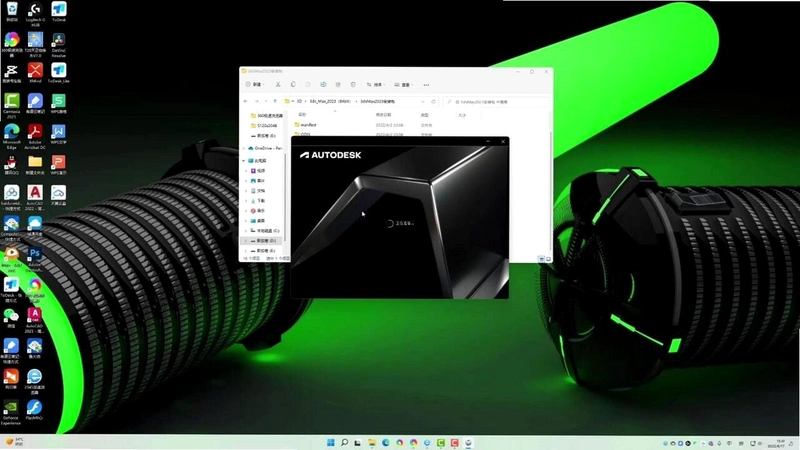This screenshot has width=800, height=450.
Task: Open the FlashFXP desktop shortcut
Action: coord(34,410)
